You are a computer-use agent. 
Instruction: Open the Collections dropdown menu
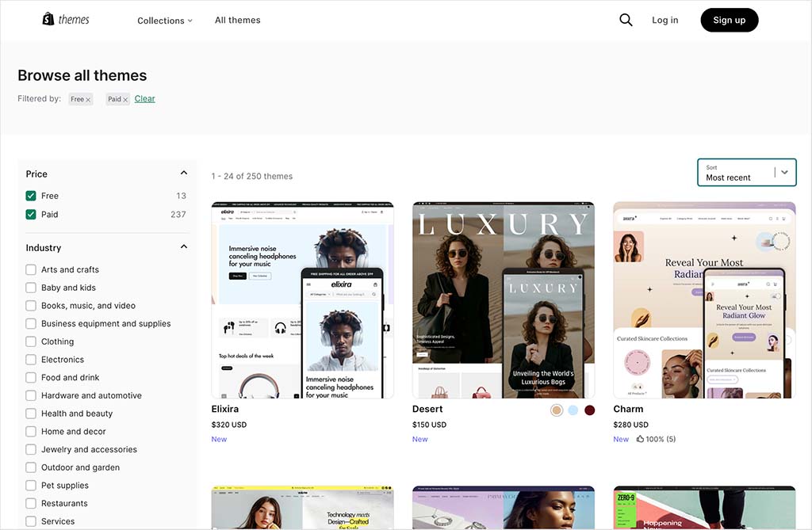click(165, 21)
